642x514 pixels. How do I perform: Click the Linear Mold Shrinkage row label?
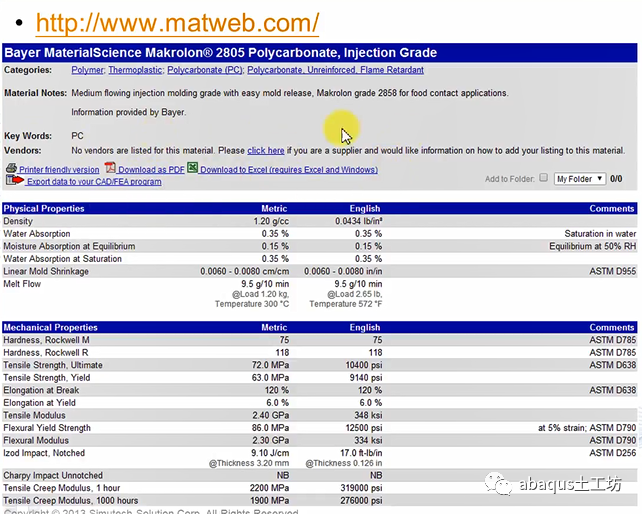pyautogui.click(x=46, y=271)
